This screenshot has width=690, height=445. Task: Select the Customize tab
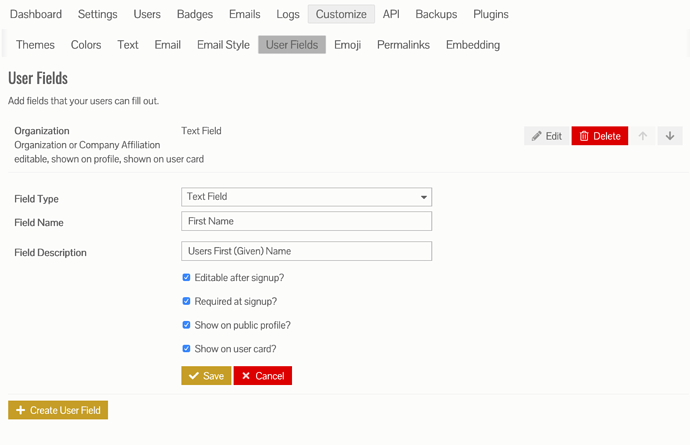coord(341,14)
